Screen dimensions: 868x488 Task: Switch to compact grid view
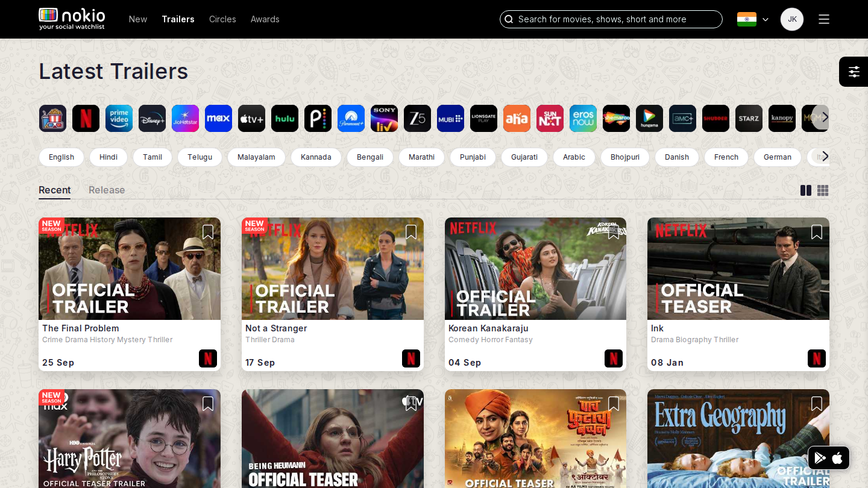click(x=823, y=190)
